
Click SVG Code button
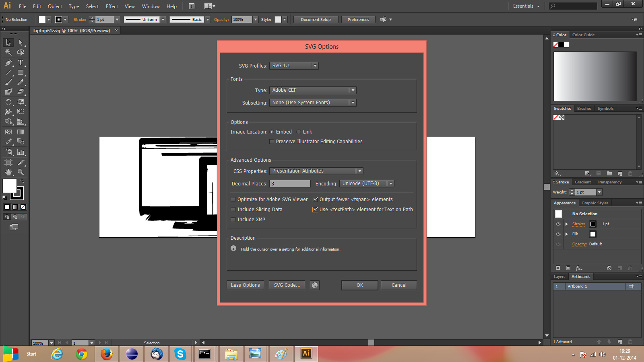point(287,285)
